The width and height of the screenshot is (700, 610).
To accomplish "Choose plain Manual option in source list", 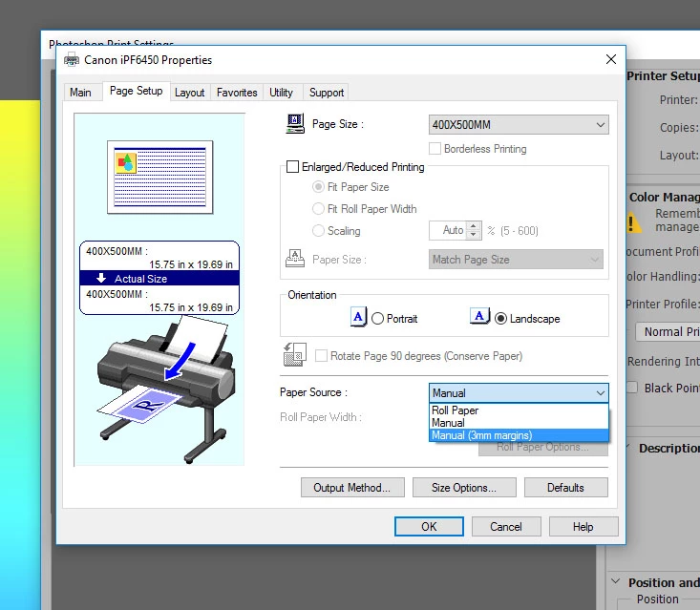I will pos(519,423).
